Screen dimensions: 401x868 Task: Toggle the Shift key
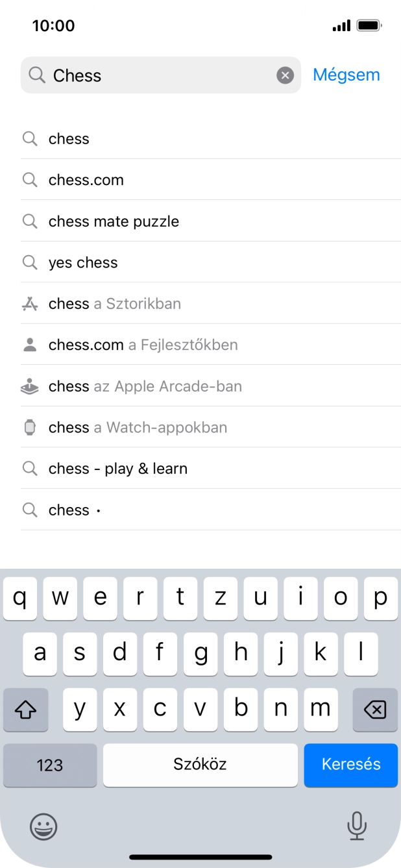click(x=25, y=710)
